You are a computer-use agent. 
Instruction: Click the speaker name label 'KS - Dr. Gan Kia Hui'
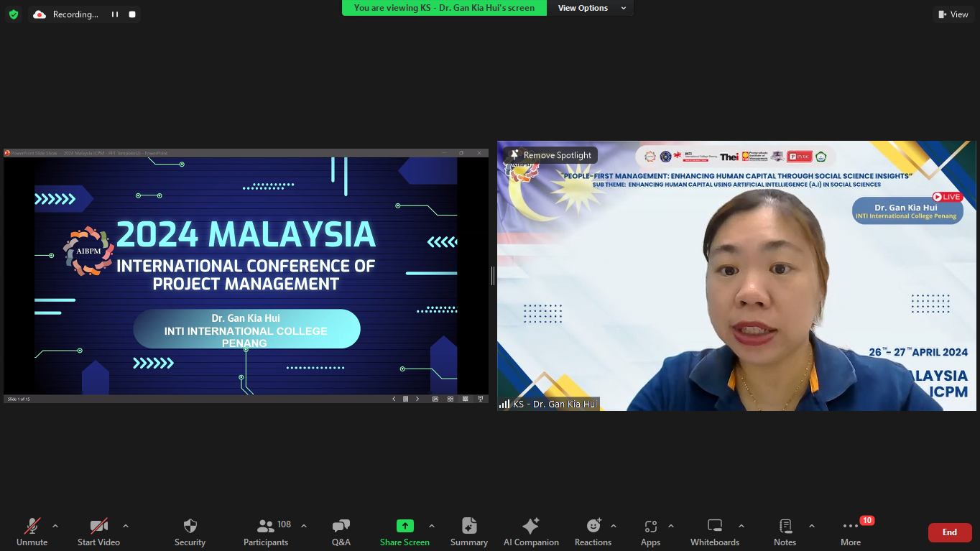[549, 404]
